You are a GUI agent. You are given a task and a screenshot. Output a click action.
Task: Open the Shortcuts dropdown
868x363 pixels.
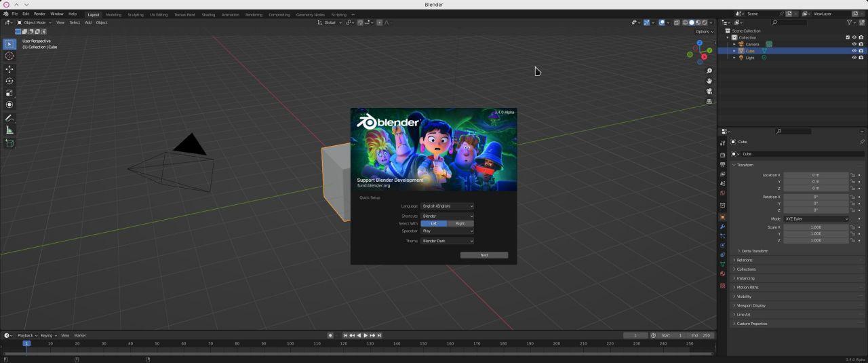pos(447,216)
